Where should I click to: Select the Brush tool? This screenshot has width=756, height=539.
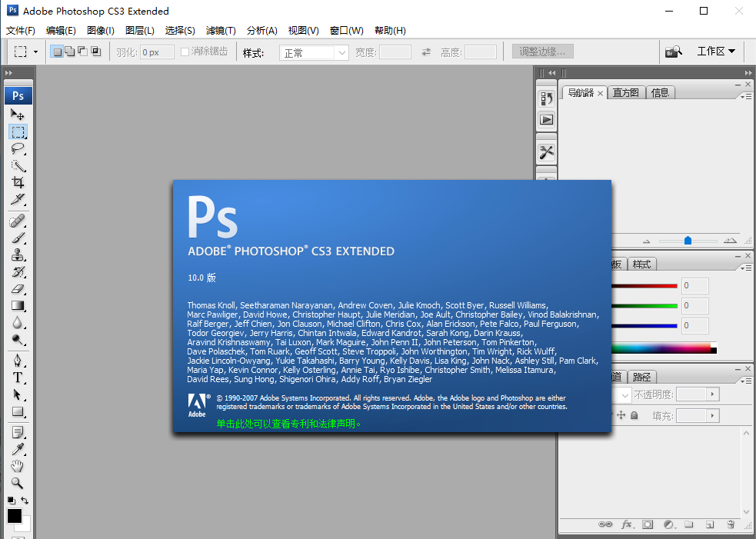(x=18, y=238)
